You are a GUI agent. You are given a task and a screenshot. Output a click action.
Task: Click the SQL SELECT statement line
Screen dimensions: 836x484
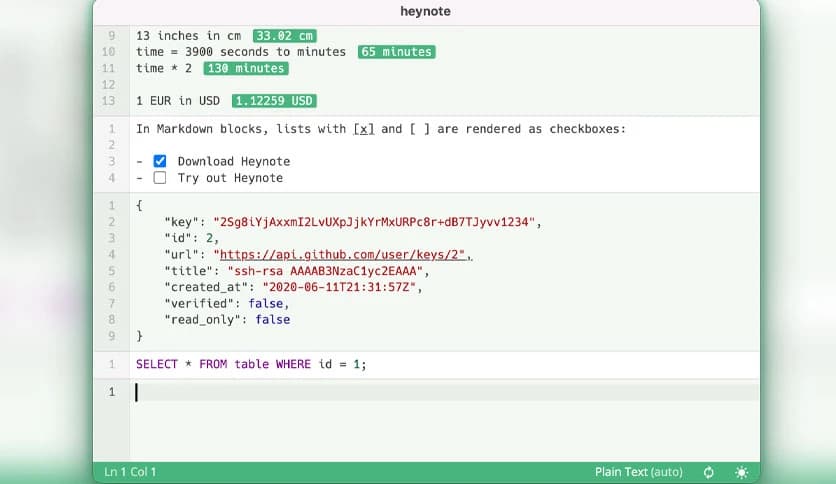[251, 364]
